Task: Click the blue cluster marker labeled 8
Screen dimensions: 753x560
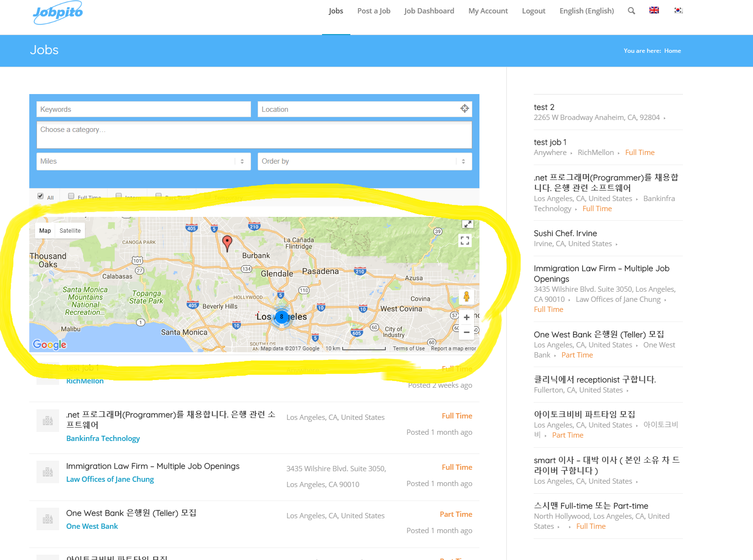Action: tap(282, 317)
